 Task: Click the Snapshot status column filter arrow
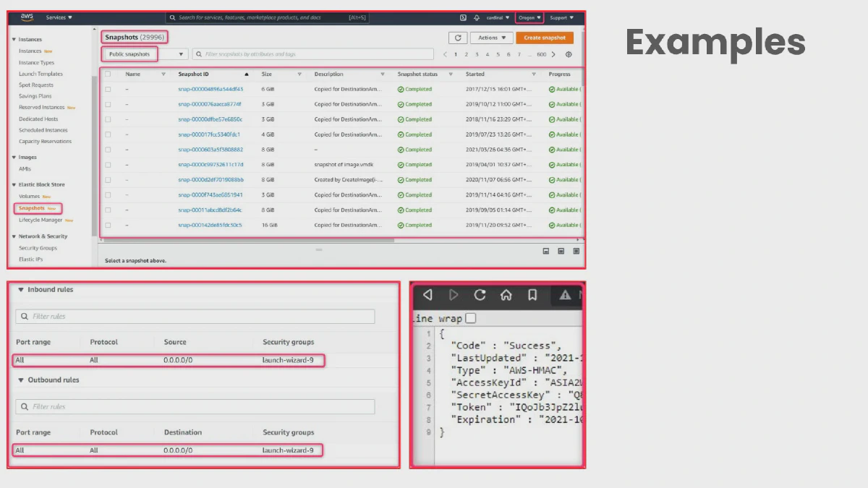451,74
